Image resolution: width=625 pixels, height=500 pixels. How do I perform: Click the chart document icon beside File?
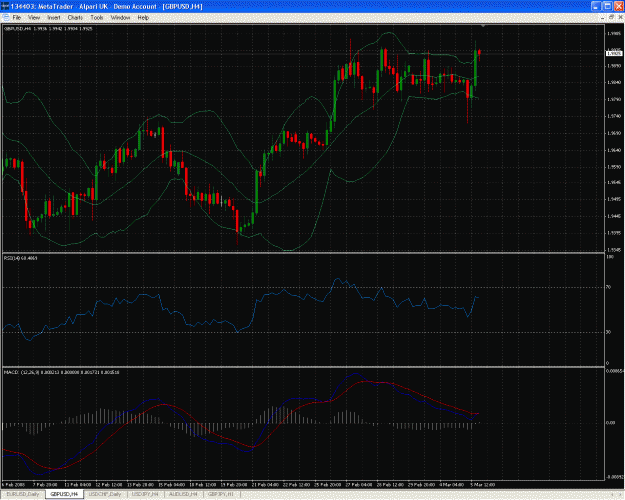(6, 18)
